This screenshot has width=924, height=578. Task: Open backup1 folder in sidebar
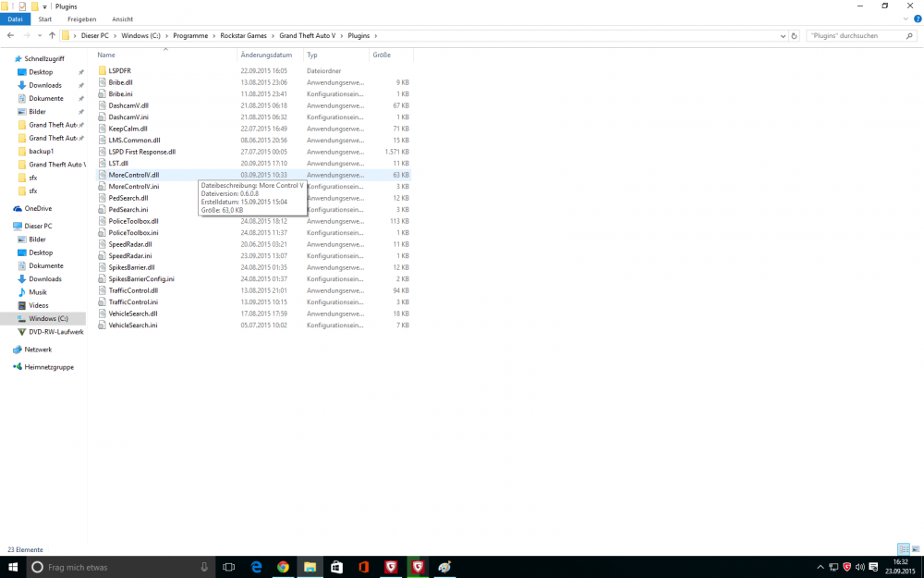41,152
